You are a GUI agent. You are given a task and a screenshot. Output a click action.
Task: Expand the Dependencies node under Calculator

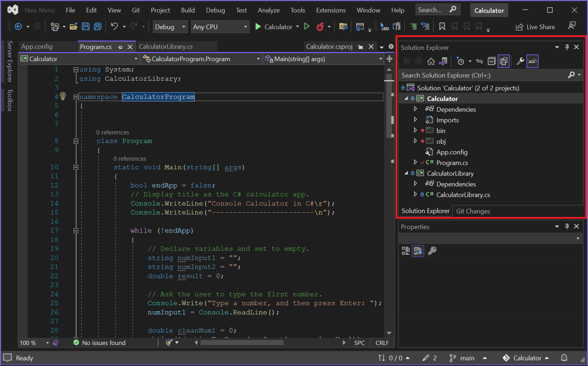click(x=416, y=109)
